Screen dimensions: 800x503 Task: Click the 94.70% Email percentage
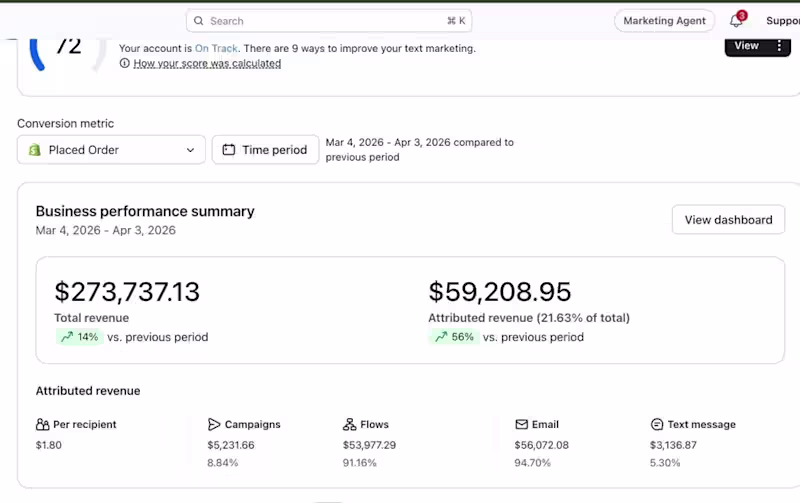533,463
